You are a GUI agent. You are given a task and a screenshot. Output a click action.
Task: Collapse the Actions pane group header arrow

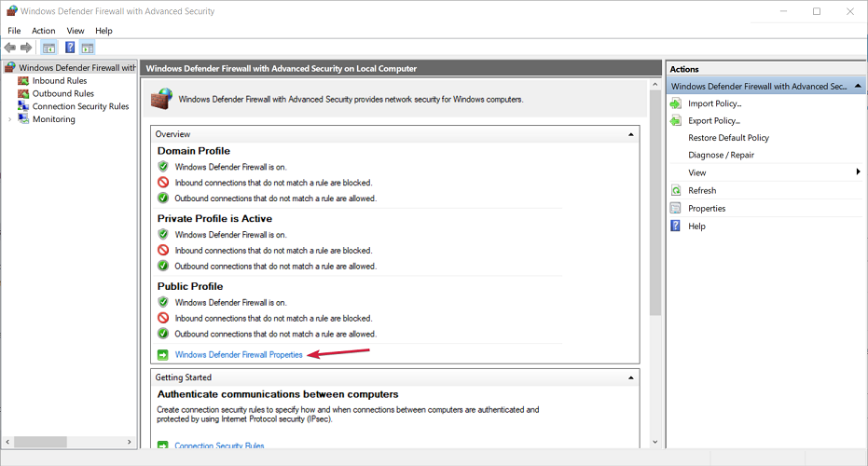click(x=858, y=86)
